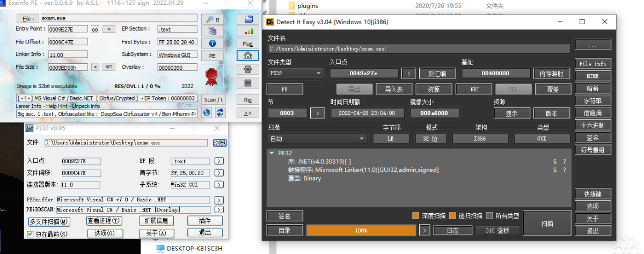Click the 'oo' button next to Entry Point
The width and height of the screenshot is (644, 254).
(95, 29)
